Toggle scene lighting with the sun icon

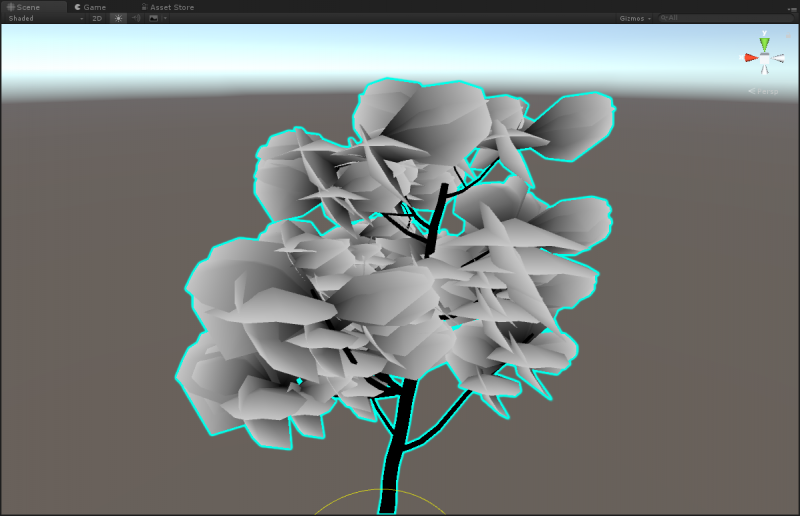tap(119, 18)
